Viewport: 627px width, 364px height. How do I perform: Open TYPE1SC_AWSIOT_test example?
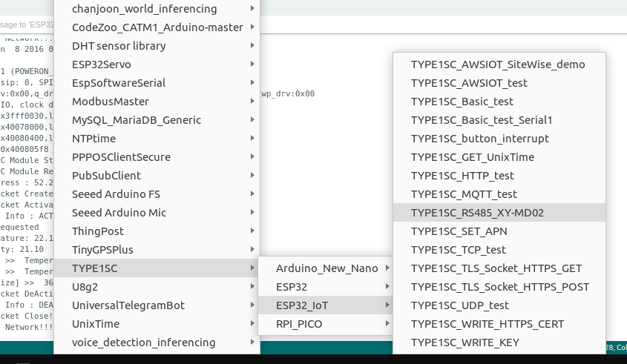[x=499, y=83]
